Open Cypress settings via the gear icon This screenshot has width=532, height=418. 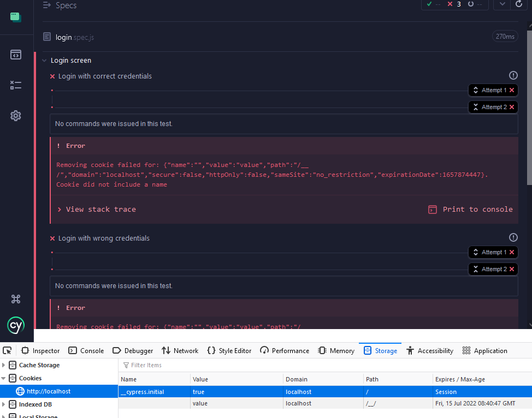(16, 116)
